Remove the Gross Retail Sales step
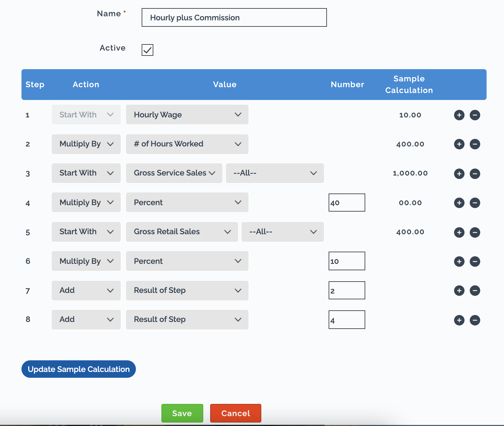This screenshot has width=504, height=426. coord(475,232)
